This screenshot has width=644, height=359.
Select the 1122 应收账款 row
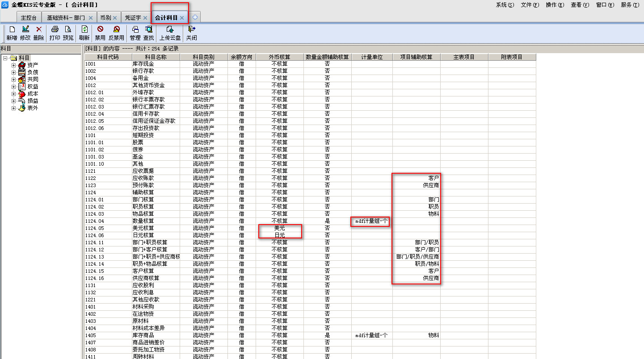tap(143, 178)
